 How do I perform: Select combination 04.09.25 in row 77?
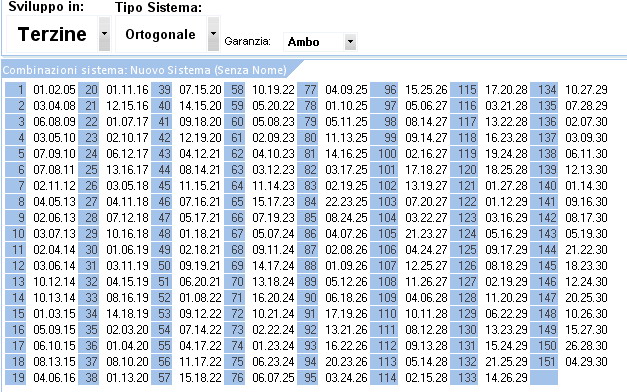pyautogui.click(x=346, y=90)
